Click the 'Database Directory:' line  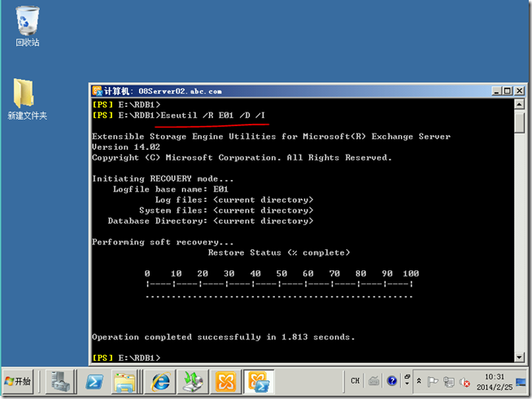(x=211, y=221)
